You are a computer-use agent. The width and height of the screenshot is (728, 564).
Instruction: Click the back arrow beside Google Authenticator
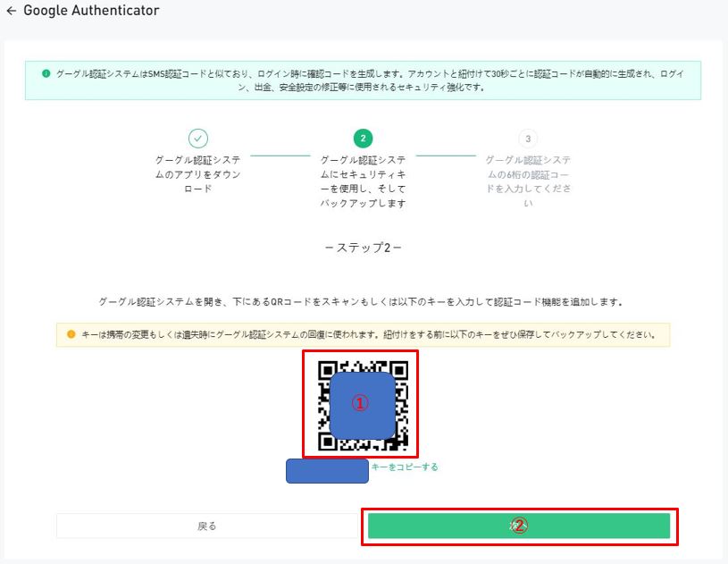tap(11, 12)
